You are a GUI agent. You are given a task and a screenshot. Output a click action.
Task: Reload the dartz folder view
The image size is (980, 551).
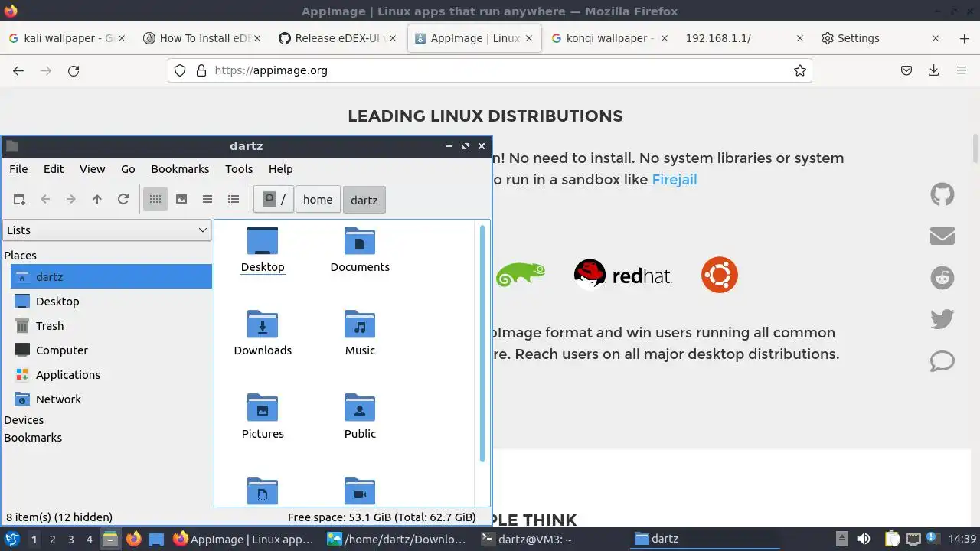(123, 199)
